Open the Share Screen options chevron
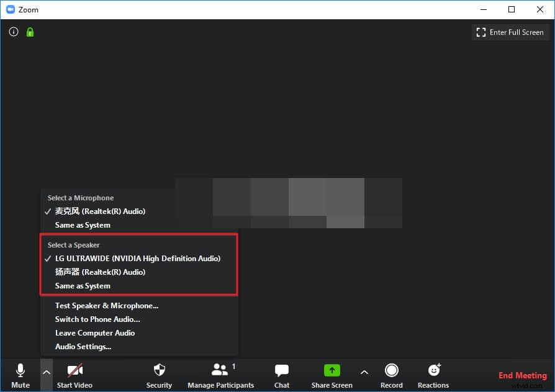 (364, 372)
